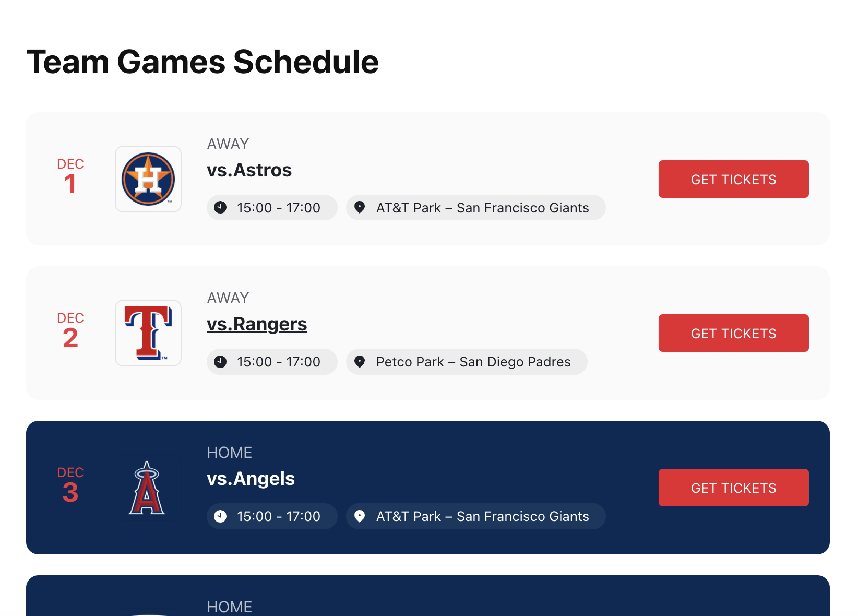Viewport: 858px width, 616px height.
Task: Click the AT&T Park venue chip for Angels
Action: coord(475,516)
